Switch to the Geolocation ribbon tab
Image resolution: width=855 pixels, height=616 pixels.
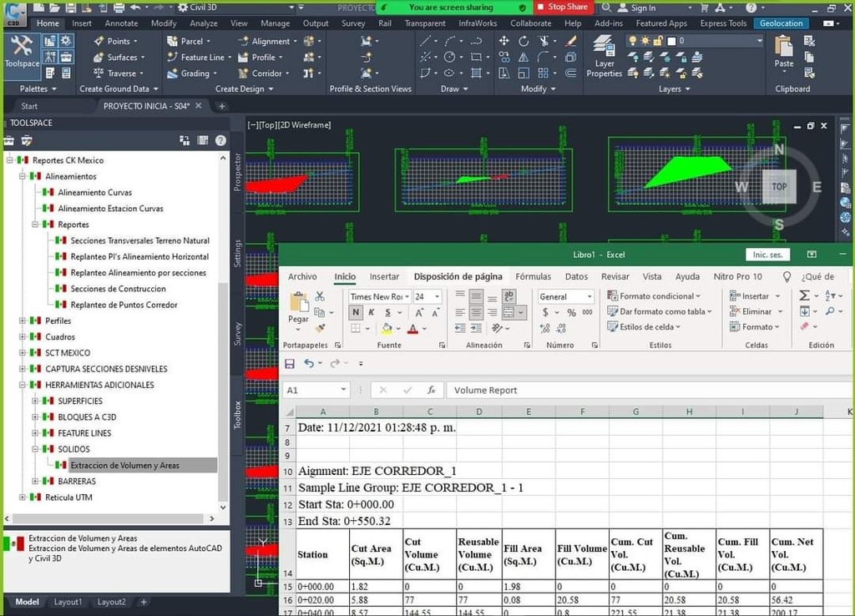tap(781, 23)
